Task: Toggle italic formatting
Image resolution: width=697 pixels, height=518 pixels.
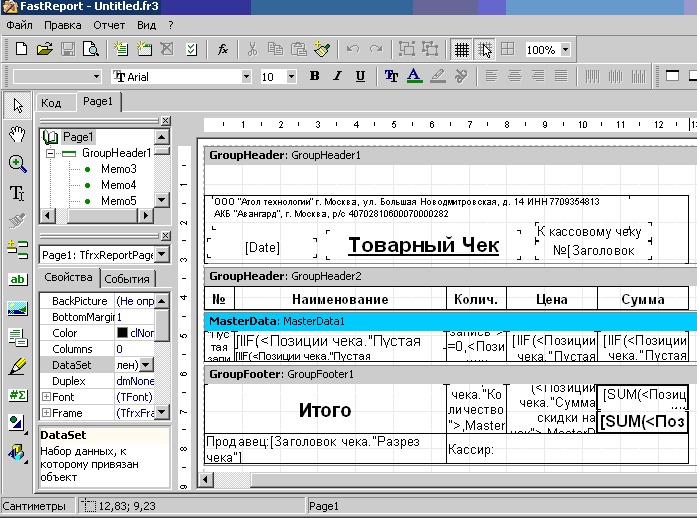Action: click(x=337, y=76)
